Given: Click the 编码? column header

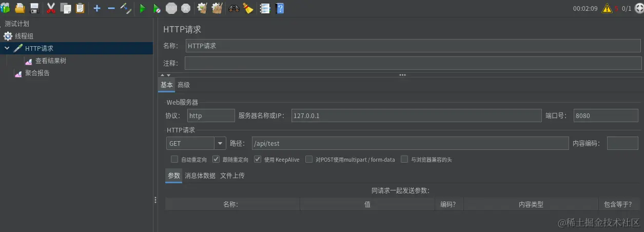Looking at the screenshot, I should [x=448, y=204].
